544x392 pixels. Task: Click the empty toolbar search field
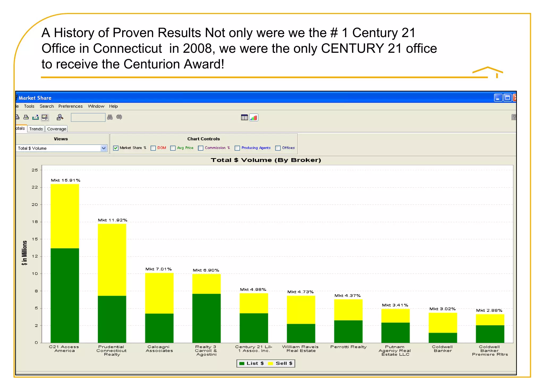pyautogui.click(x=88, y=117)
